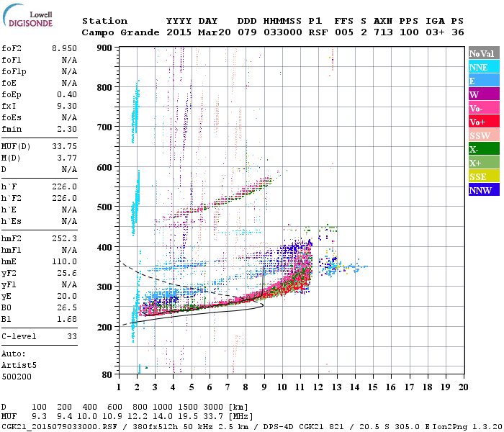Image resolution: width=504 pixels, height=432 pixels.
Task: Click the MUF(D) value 33.75
Action: point(64,147)
